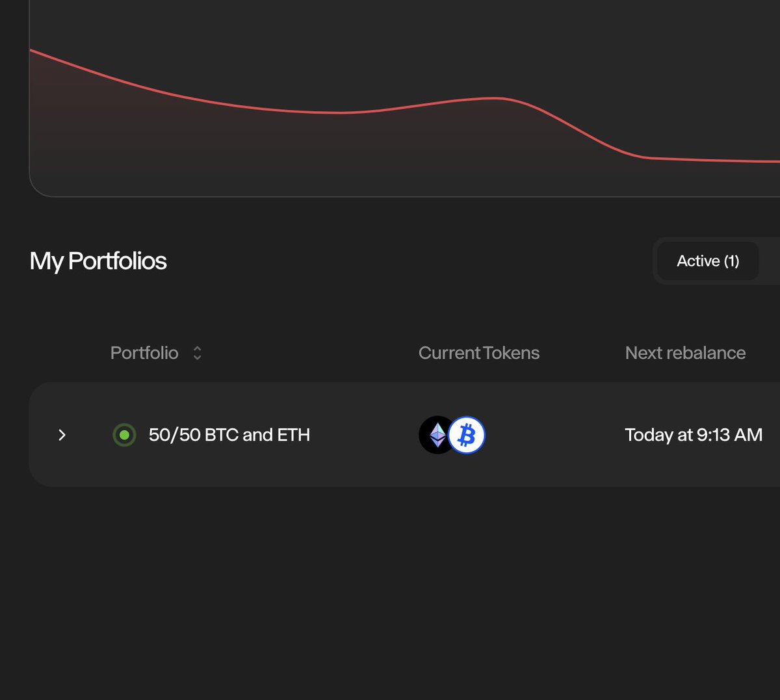Viewport: 780px width, 700px height.
Task: Expand the 50/50 BTC and ETH row chevron
Action: click(x=62, y=435)
